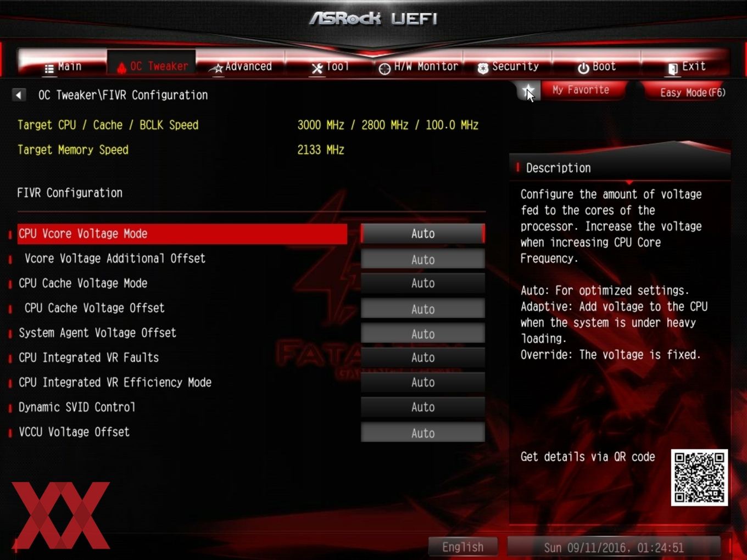Select CPU Cache Voltage Mode label
This screenshot has height=560, width=747.
tap(83, 283)
